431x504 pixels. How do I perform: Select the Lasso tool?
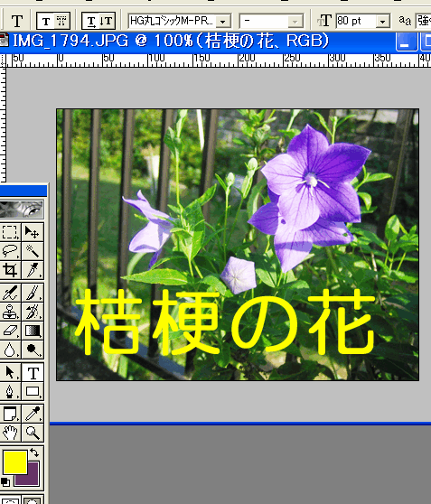click(10, 251)
